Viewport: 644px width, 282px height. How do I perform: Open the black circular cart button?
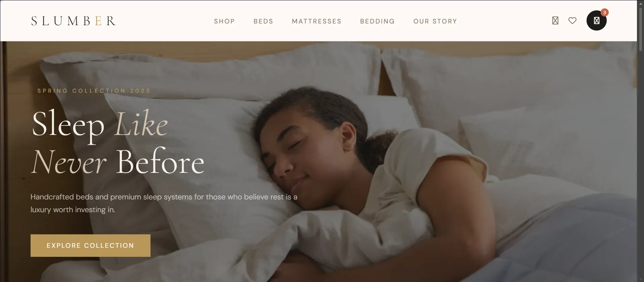[x=596, y=21]
